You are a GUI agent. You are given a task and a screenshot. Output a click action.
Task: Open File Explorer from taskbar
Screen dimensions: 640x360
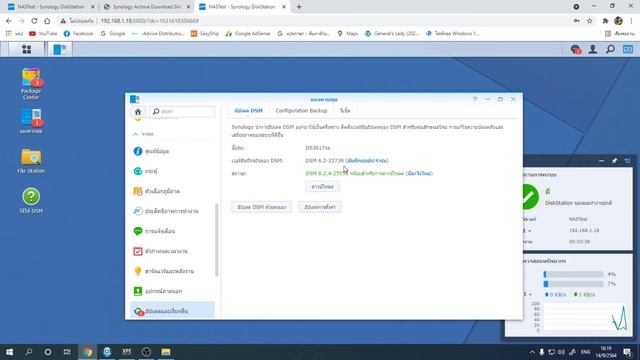[166, 352]
